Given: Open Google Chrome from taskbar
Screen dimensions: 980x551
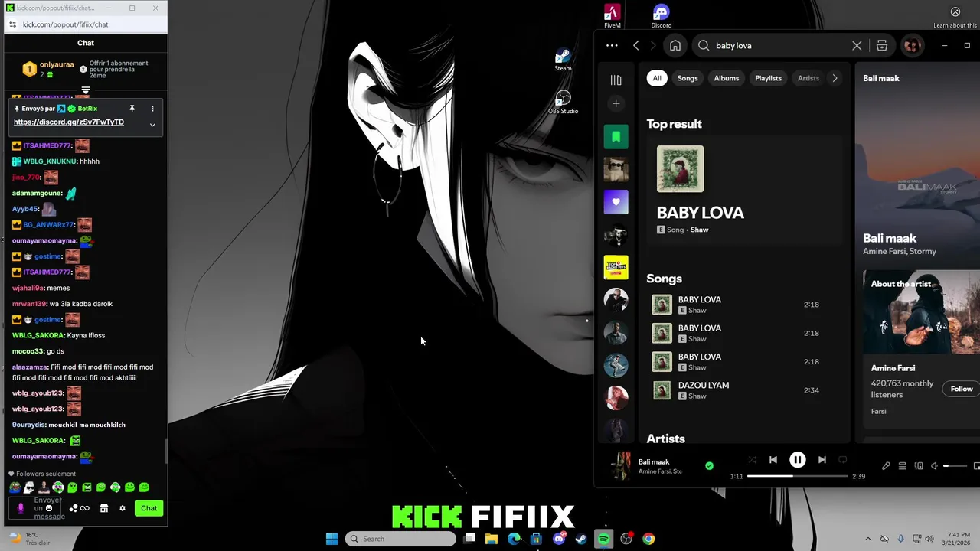Looking at the screenshot, I should (648, 539).
